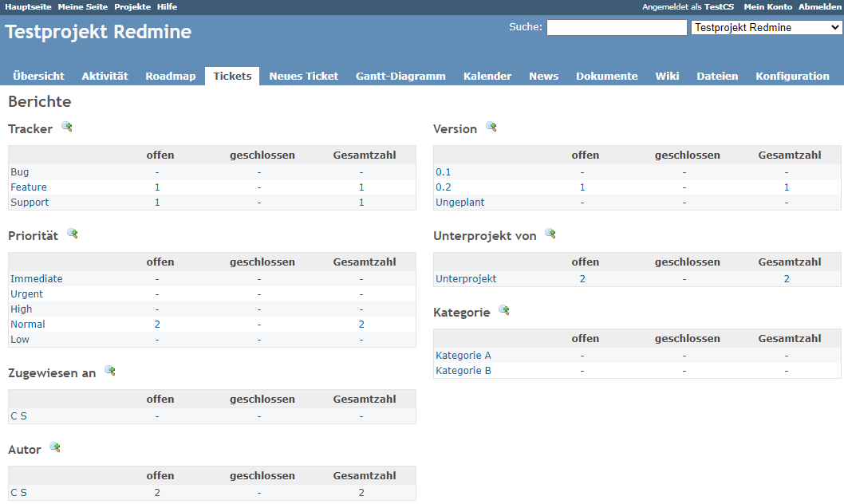The width and height of the screenshot is (844, 504).
Task: Click the Urgent priority link
Action: [26, 294]
